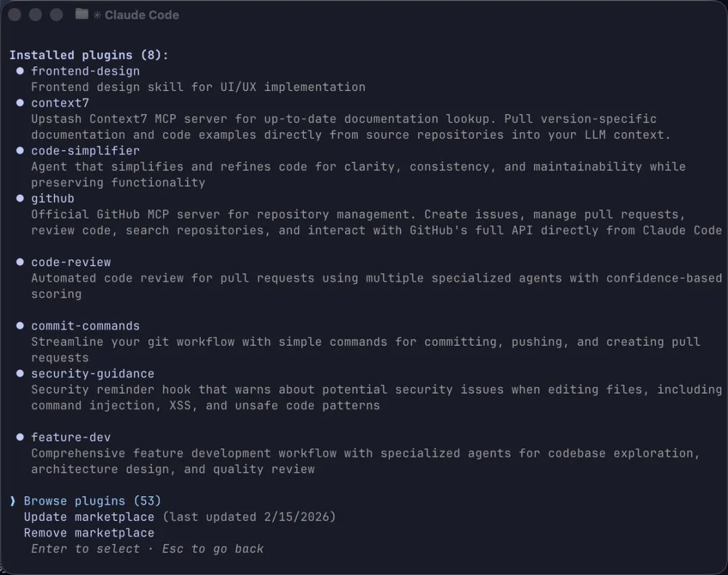Open the security-guidance plugin entry
This screenshot has width=728, height=575.
tap(92, 373)
